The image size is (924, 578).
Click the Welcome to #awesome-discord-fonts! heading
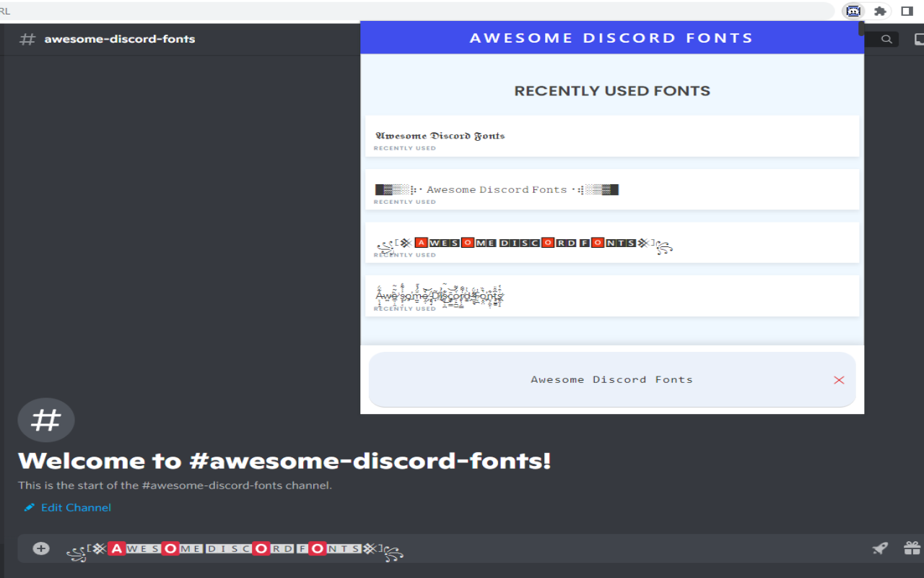pyautogui.click(x=284, y=461)
